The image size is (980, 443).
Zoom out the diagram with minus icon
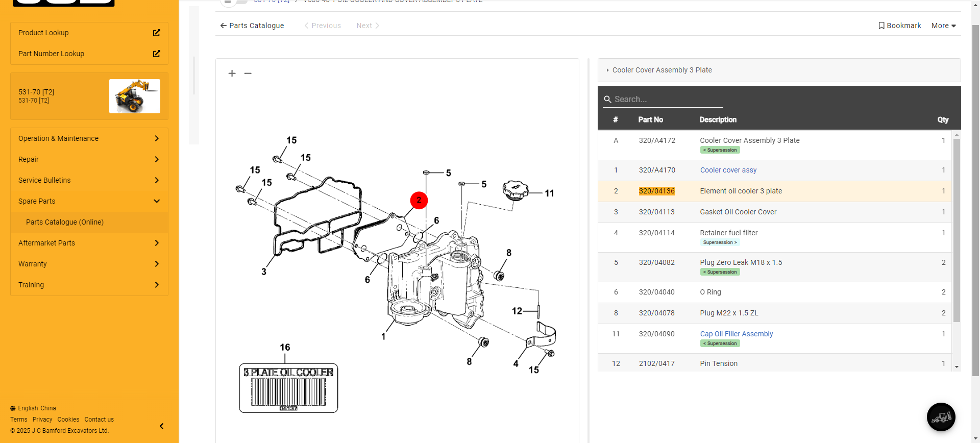pos(248,73)
